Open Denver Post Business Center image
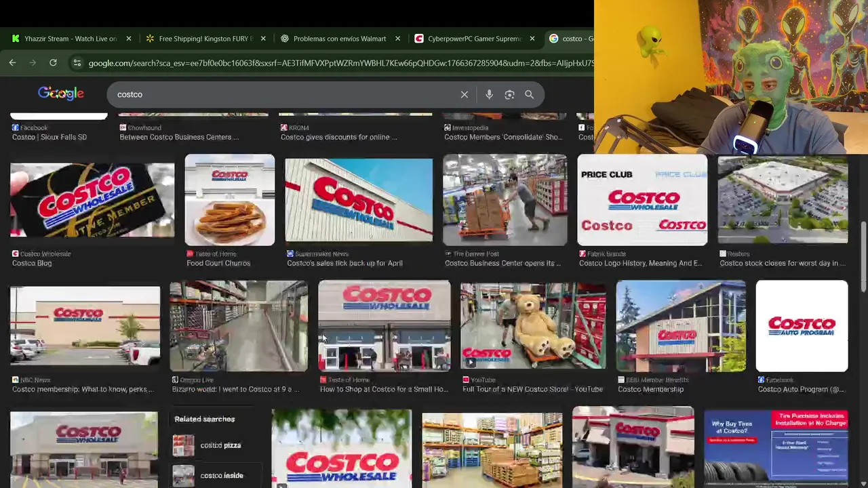The width and height of the screenshot is (868, 488). pyautogui.click(x=505, y=200)
